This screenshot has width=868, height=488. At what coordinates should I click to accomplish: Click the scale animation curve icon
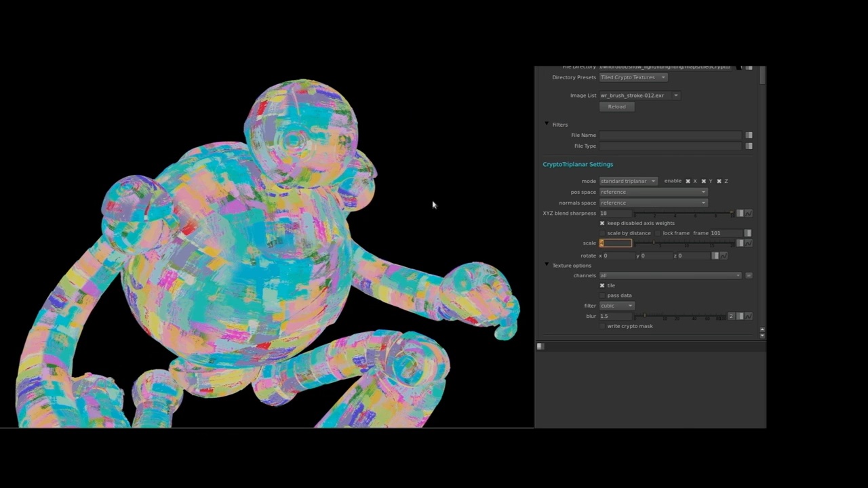coord(748,243)
